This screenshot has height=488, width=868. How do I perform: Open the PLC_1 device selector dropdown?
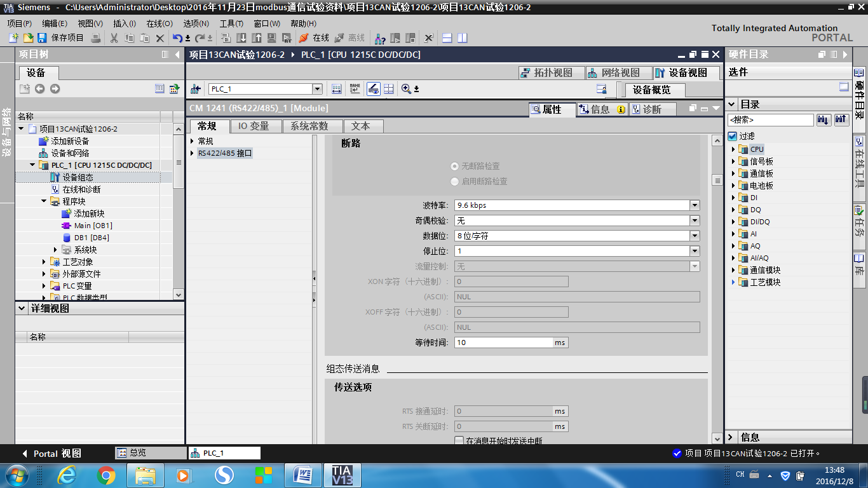tap(317, 89)
